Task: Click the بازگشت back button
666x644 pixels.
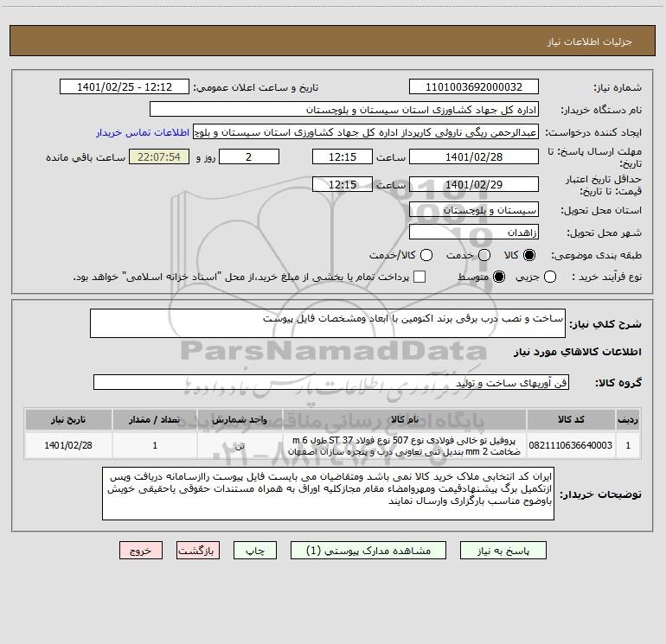Action: click(x=198, y=550)
